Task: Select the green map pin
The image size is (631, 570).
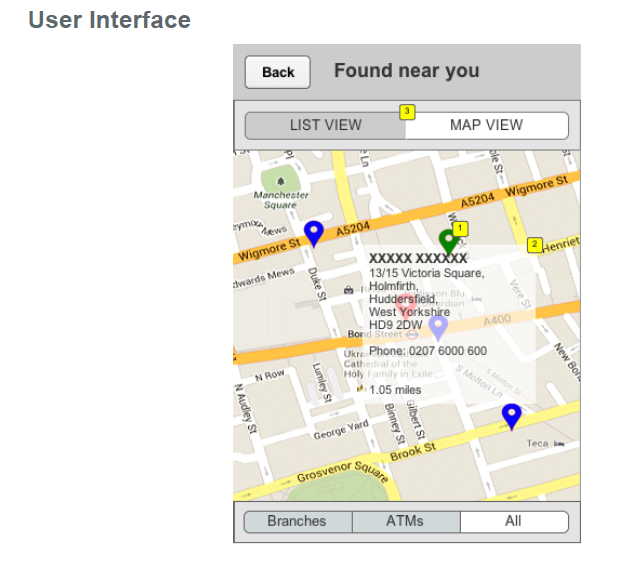Action: tap(448, 242)
